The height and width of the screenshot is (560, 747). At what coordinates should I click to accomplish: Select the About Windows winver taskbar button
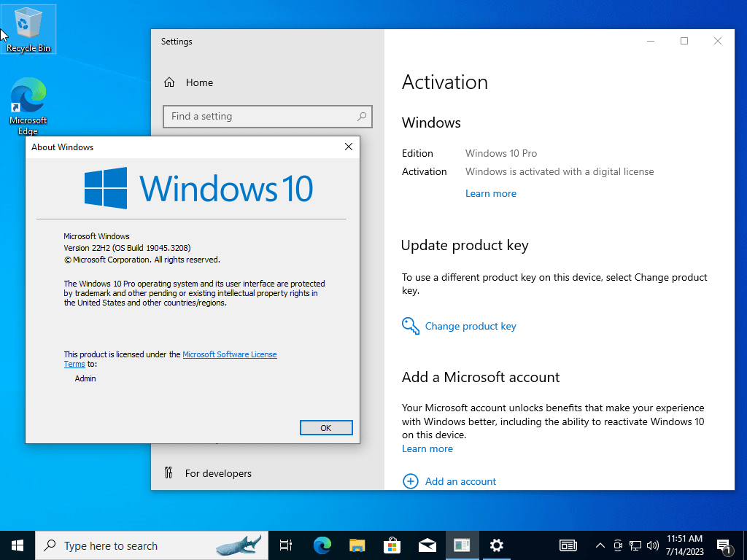(462, 545)
